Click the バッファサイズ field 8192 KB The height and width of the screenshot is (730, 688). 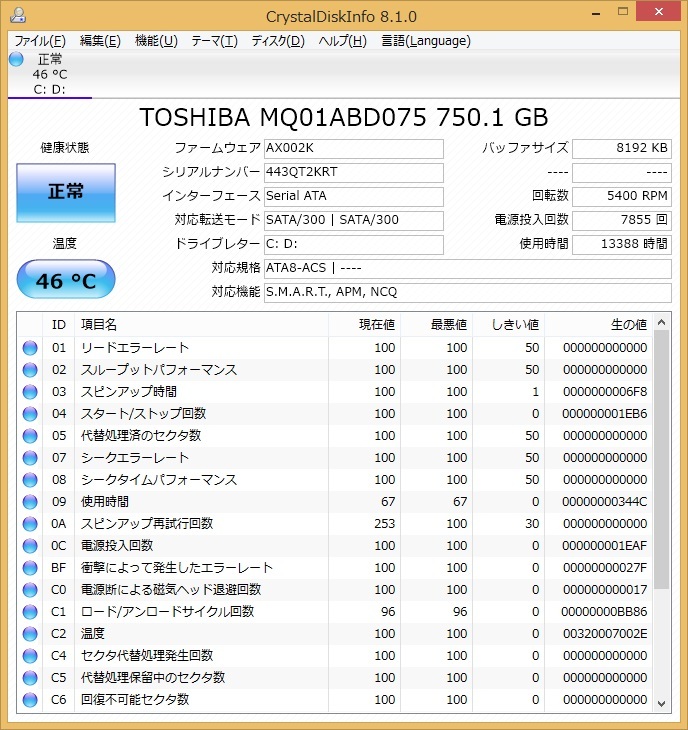pyautogui.click(x=622, y=149)
